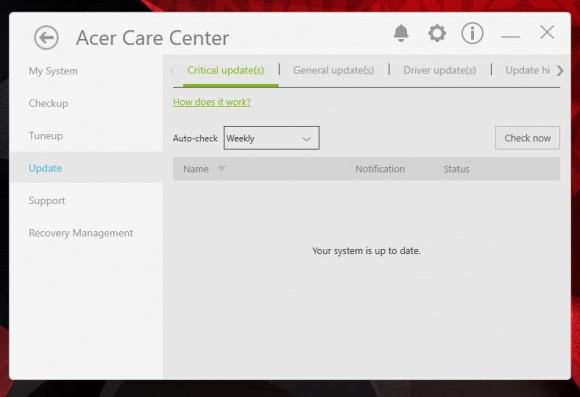Switch to the General update(s) tab
The image size is (580, 397).
coord(333,70)
